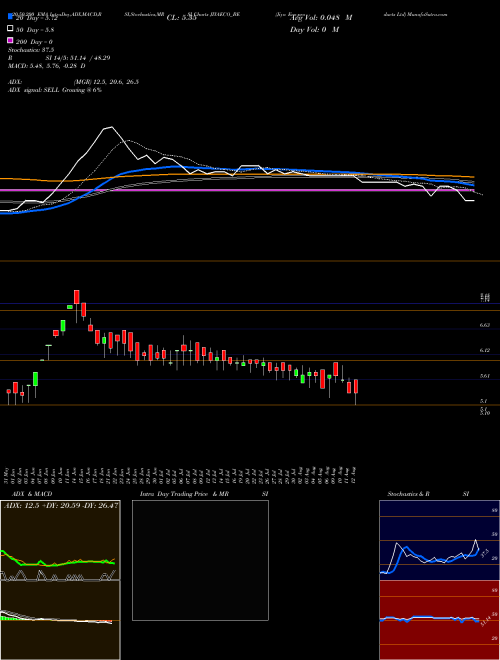Screen dimensions: 500x660
Task: Select the '200 Day - 0' legend text
Action: [x=34, y=42]
